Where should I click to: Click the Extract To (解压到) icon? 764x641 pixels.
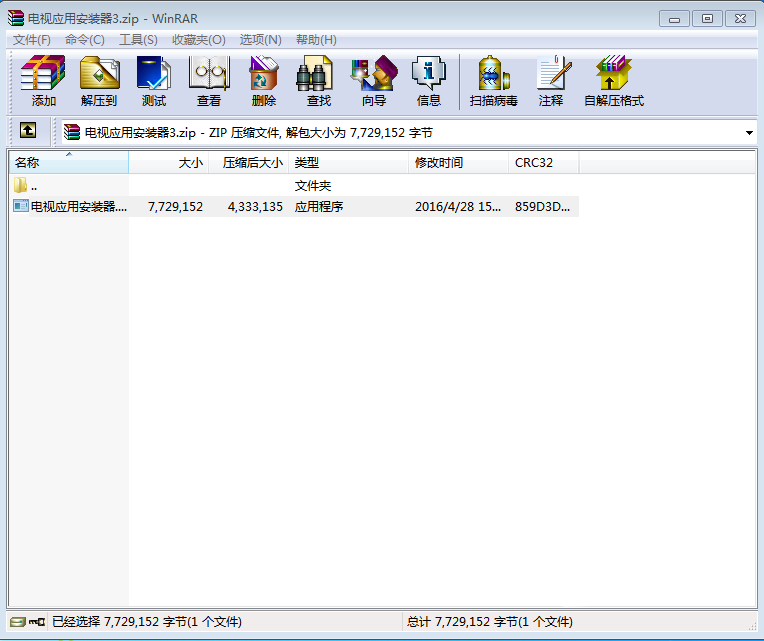[99, 73]
